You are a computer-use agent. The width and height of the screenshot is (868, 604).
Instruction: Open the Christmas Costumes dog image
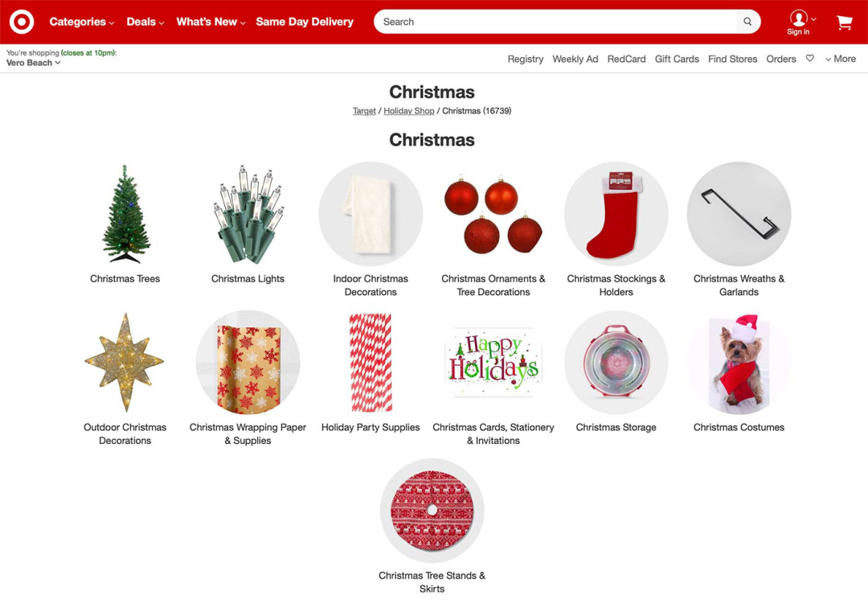pos(739,363)
